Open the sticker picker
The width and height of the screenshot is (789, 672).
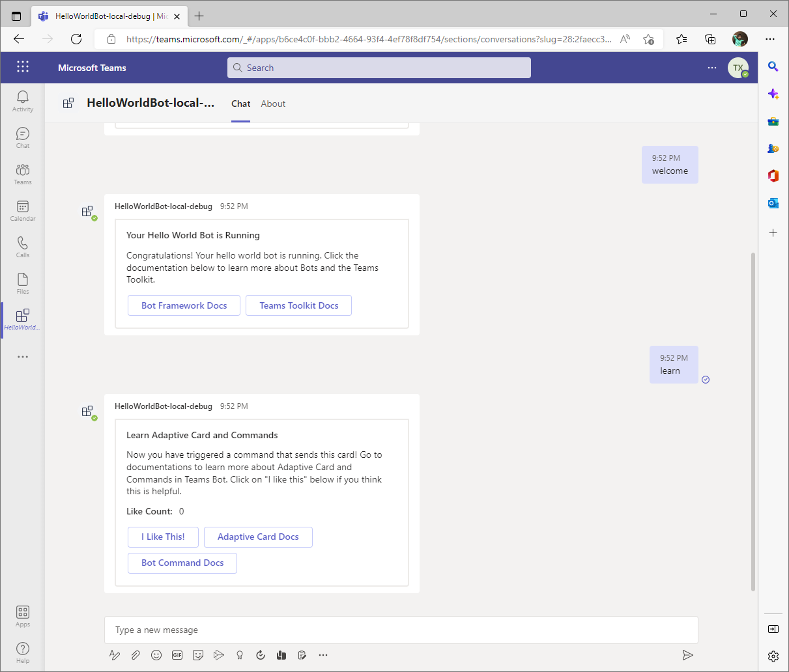pyautogui.click(x=198, y=655)
